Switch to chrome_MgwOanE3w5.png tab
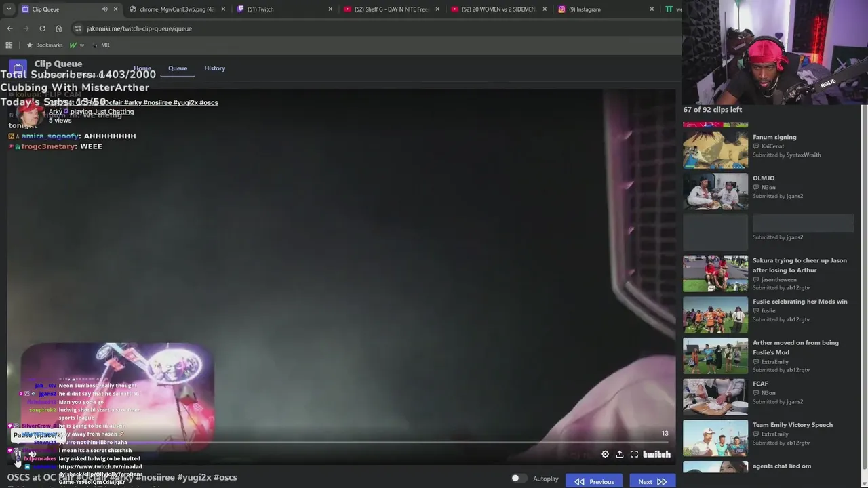This screenshot has height=488, width=868. pos(177,9)
